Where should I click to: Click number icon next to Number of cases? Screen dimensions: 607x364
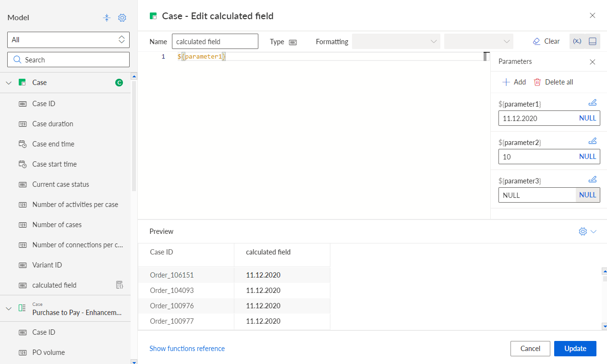pos(23,225)
